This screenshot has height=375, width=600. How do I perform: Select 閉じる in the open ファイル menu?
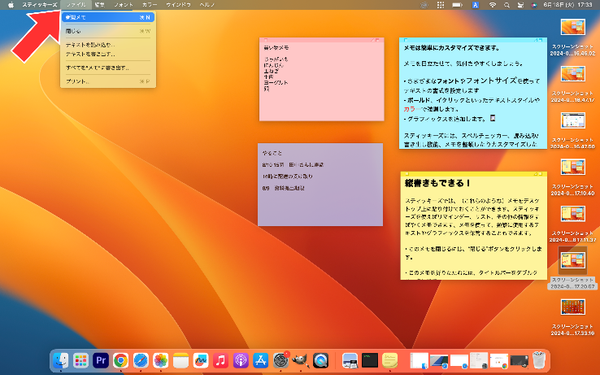coord(108,31)
